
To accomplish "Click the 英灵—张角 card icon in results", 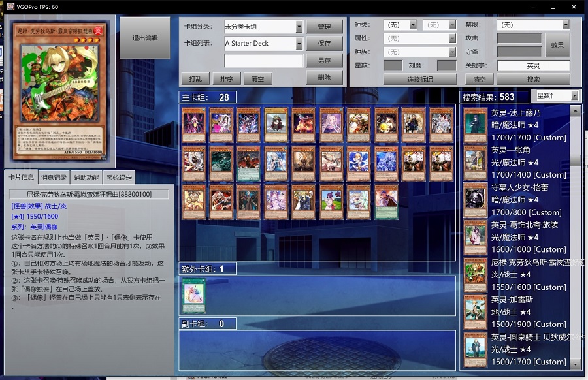I will click(x=475, y=162).
